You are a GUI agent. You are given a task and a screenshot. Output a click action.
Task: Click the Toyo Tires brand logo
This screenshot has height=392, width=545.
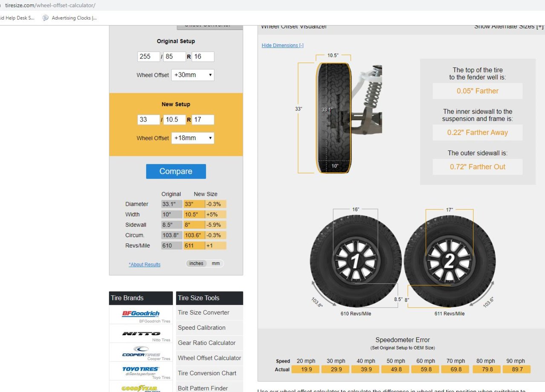[x=141, y=370]
